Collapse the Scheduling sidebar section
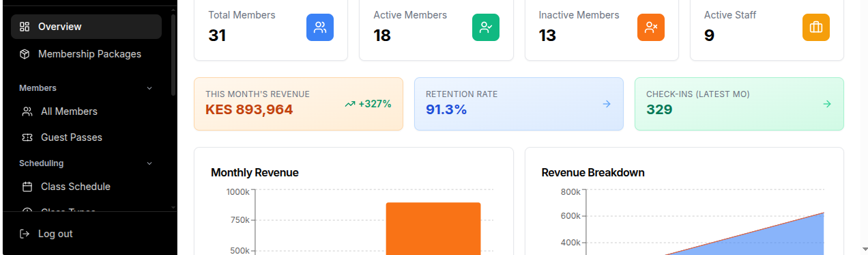Image resolution: width=868 pixels, height=255 pixels. (149, 163)
